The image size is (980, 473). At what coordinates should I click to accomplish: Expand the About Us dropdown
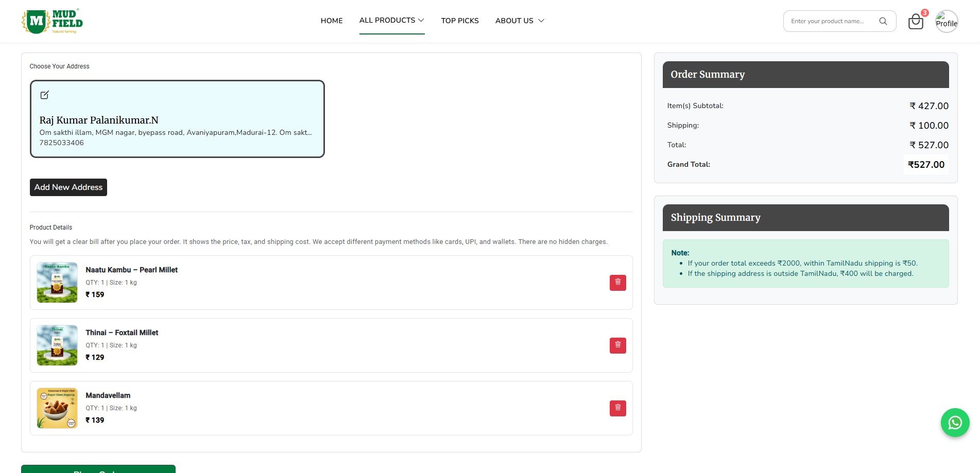click(x=520, y=21)
